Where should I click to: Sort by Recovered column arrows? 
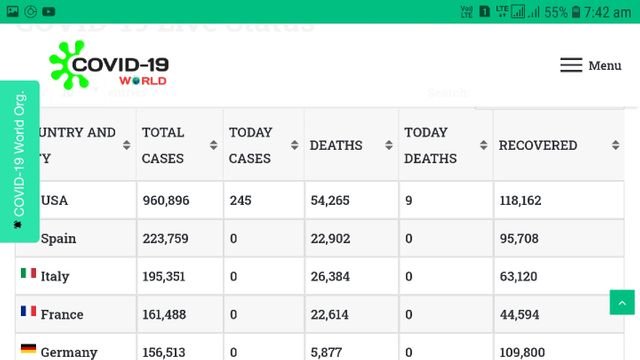tap(616, 145)
